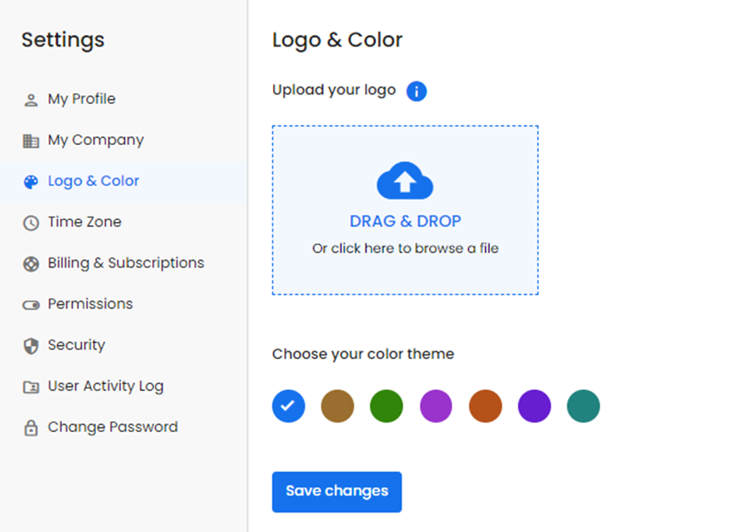Choose the teal color theme swatch
Image resolution: width=756 pixels, height=532 pixels.
point(583,406)
